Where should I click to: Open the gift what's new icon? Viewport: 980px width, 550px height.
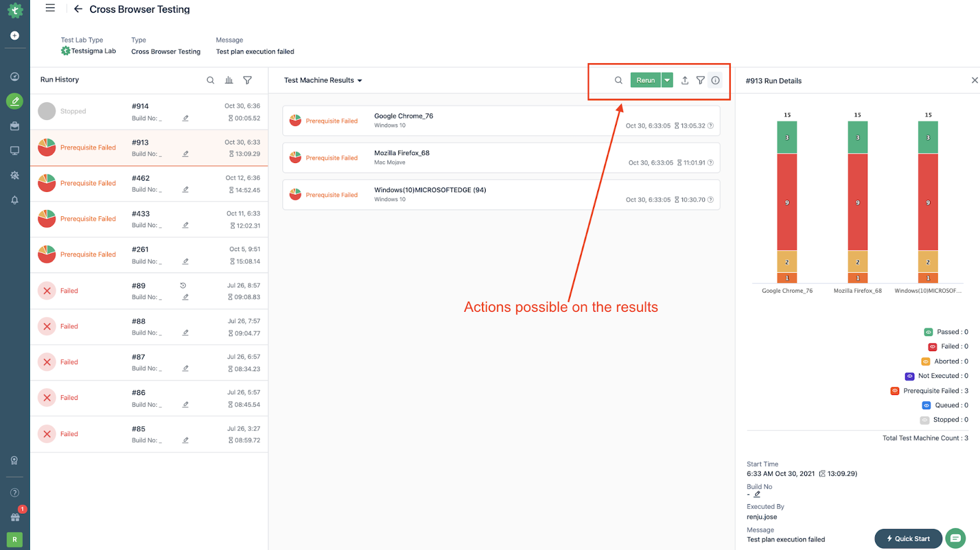[x=15, y=517]
